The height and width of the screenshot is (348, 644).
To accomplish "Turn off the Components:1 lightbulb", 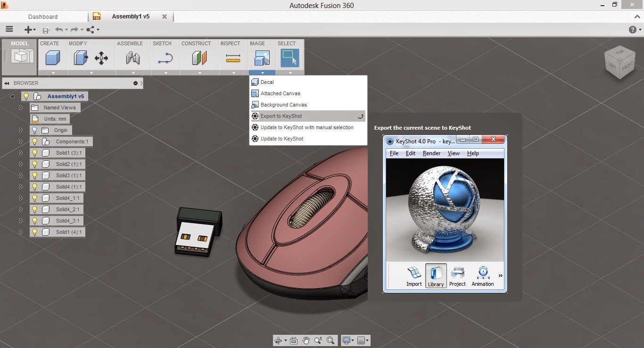I will (33, 141).
